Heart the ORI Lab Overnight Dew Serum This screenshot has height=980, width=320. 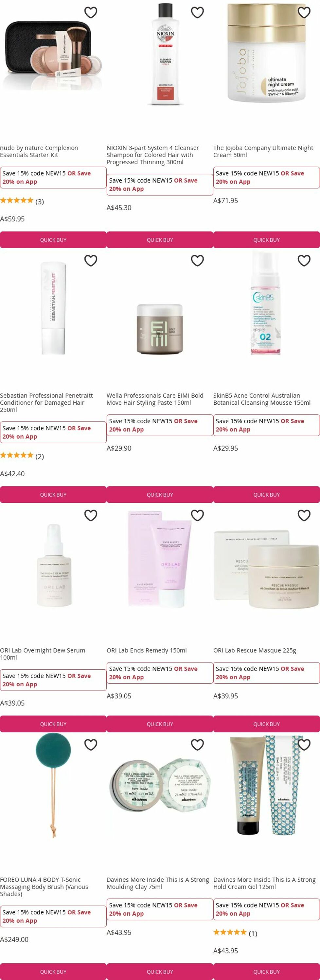(x=91, y=515)
